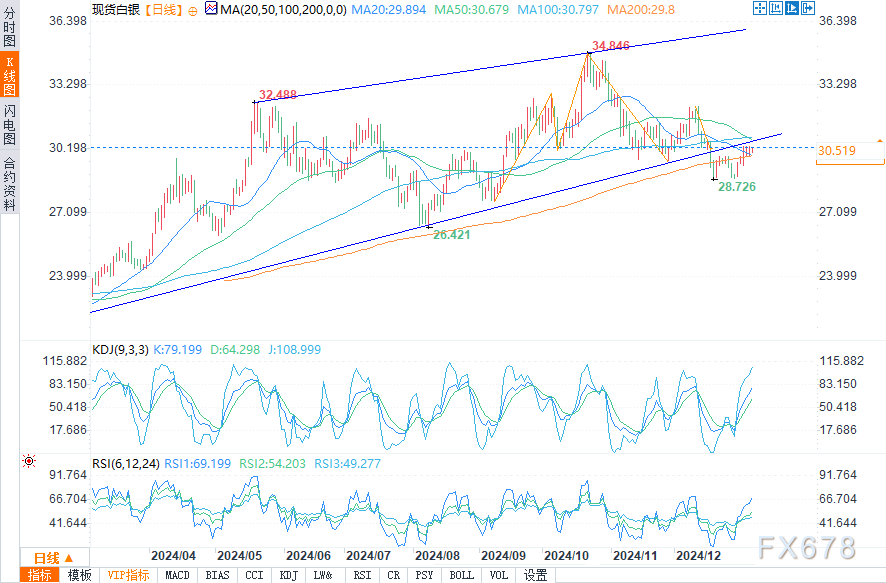Click the K:79.199 value
Image resolution: width=886 pixels, height=583 pixels.
[177, 350]
